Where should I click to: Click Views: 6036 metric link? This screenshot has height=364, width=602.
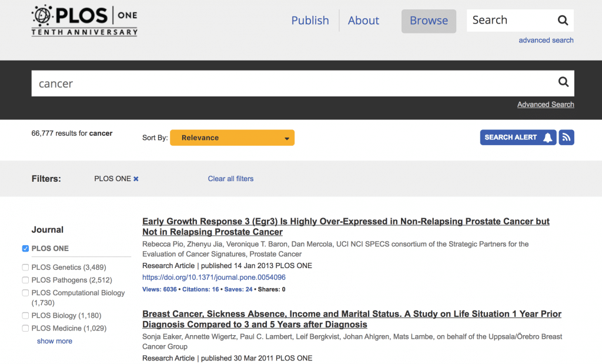pos(159,289)
